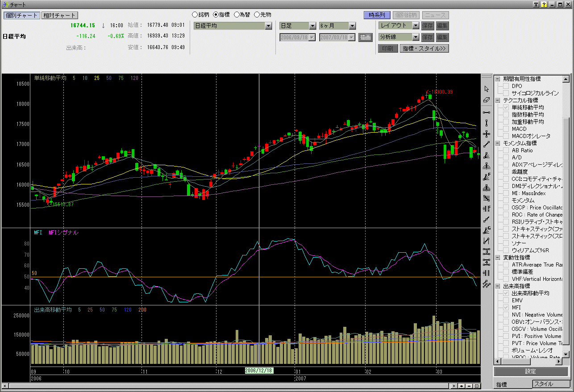
Task: Open the 日経平均 index dropdown
Action: 268,26
